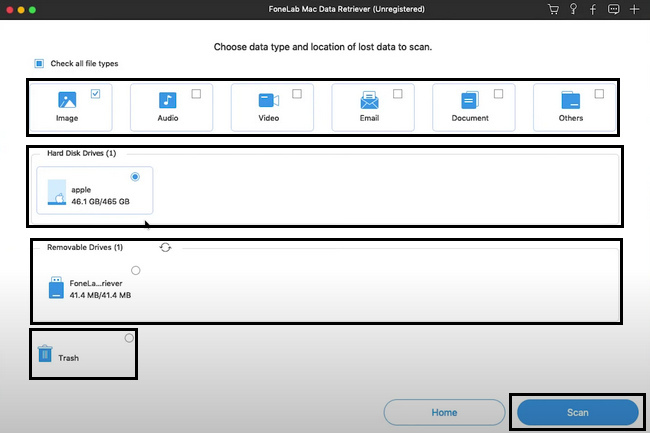Enable the Video checkbox
The image size is (650, 433).
297,94
